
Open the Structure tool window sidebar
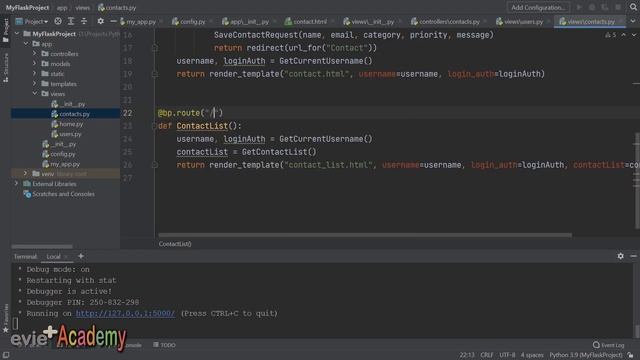[5, 67]
